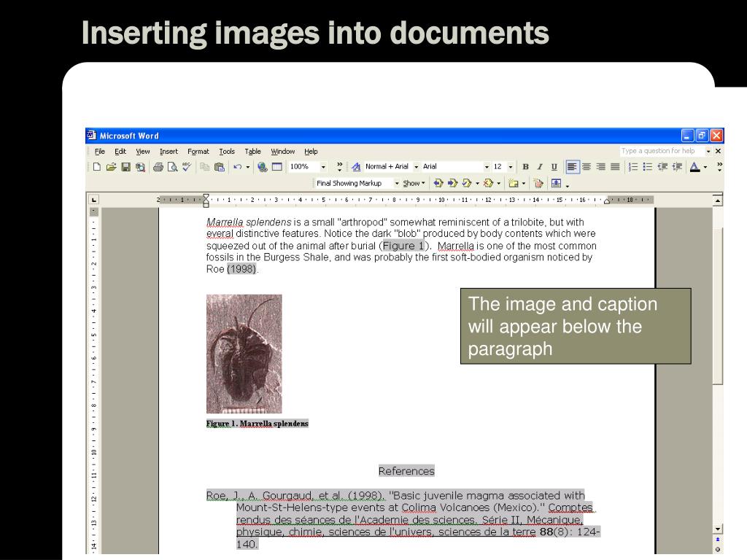This screenshot has width=747, height=560.
Task: Click the Open folder icon
Action: (111, 167)
